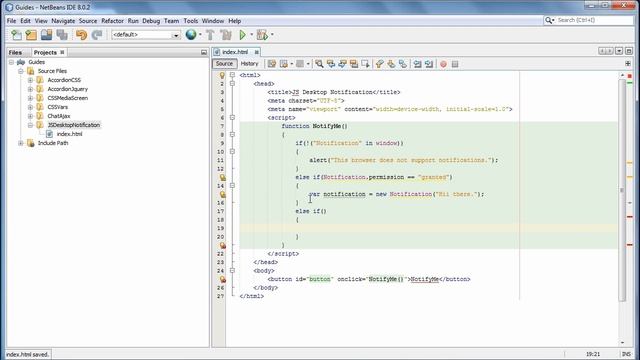The width and height of the screenshot is (640, 360).
Task: Click the Save All toolbar icon
Action: [x=62, y=35]
